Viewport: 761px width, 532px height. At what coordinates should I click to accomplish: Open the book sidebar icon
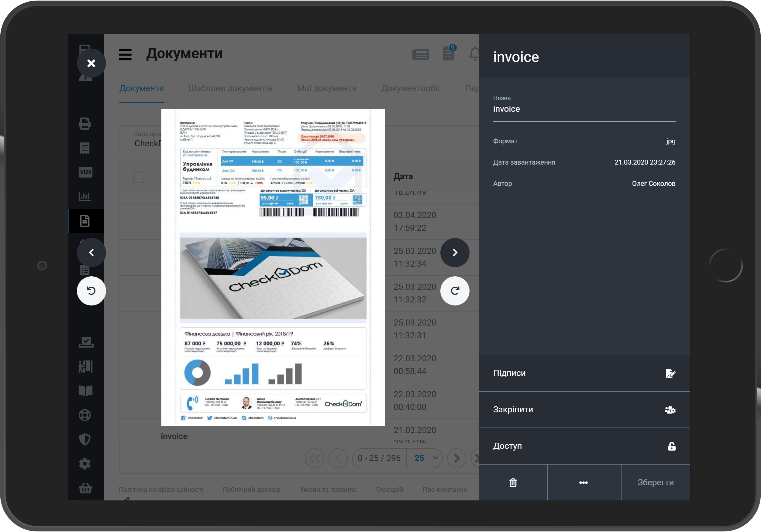click(x=85, y=390)
